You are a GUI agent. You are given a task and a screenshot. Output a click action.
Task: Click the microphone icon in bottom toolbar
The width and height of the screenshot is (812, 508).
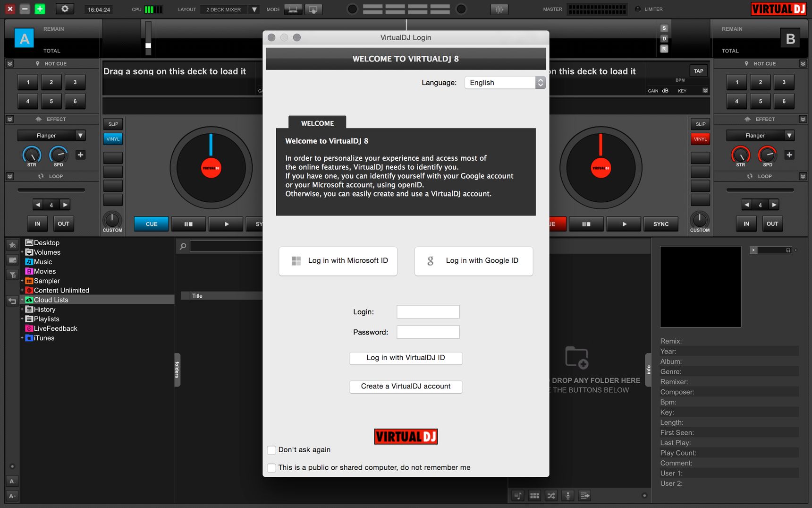pyautogui.click(x=568, y=496)
